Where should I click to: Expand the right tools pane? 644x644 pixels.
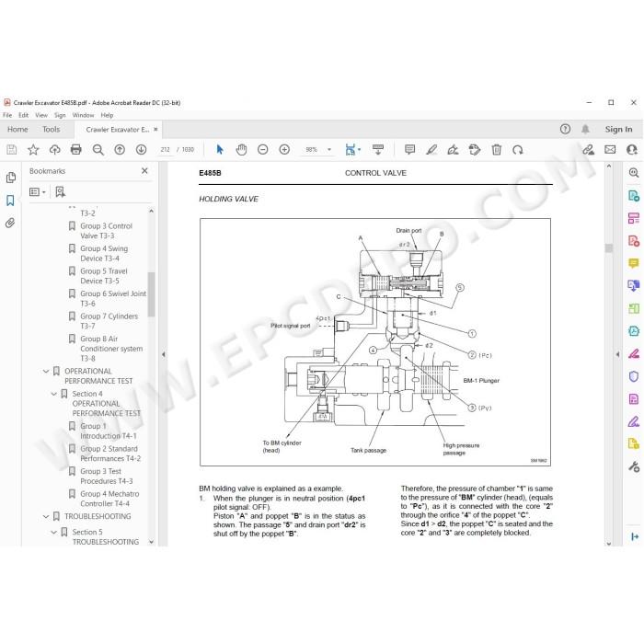635,536
